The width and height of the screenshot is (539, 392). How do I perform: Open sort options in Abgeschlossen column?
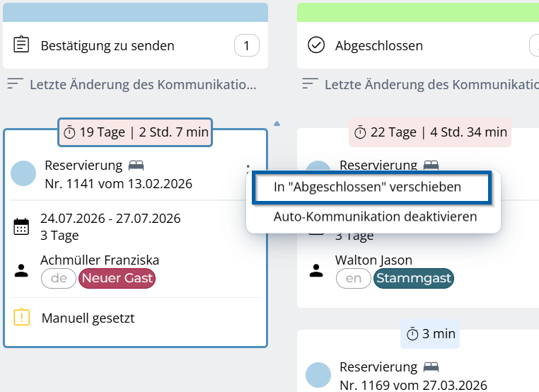pos(310,85)
